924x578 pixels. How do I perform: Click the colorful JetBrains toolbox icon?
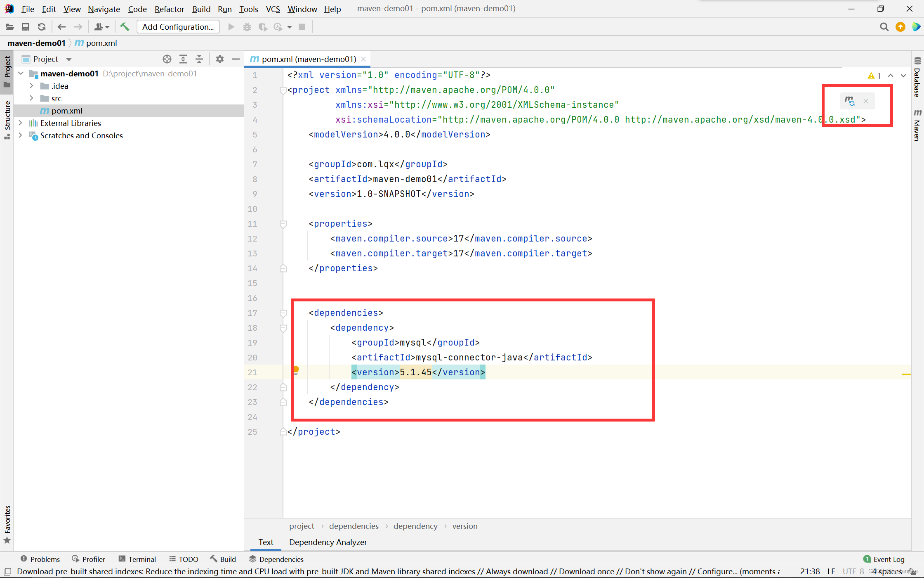(x=916, y=27)
